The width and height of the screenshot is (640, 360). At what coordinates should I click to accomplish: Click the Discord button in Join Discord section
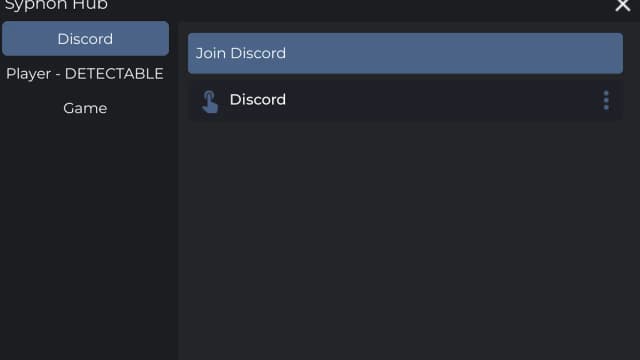coord(405,100)
